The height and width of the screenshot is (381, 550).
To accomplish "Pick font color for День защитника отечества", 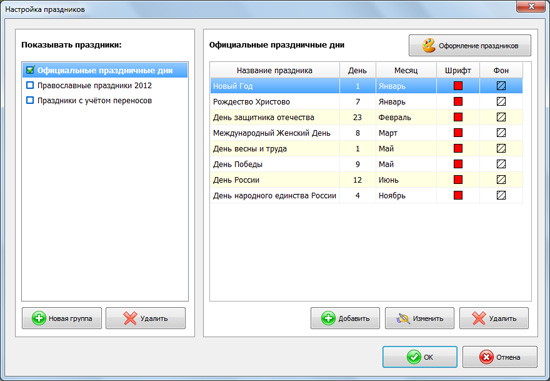I will tap(458, 117).
